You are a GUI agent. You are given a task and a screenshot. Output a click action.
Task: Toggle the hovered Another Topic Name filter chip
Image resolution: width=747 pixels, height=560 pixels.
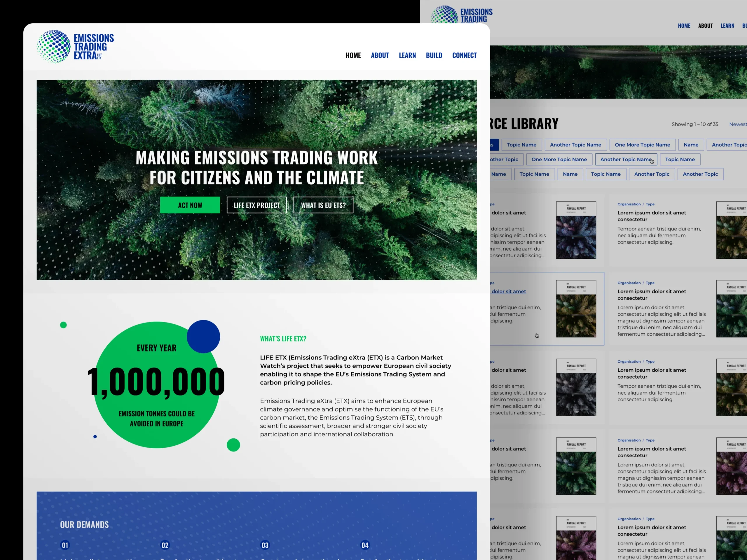coord(626,159)
